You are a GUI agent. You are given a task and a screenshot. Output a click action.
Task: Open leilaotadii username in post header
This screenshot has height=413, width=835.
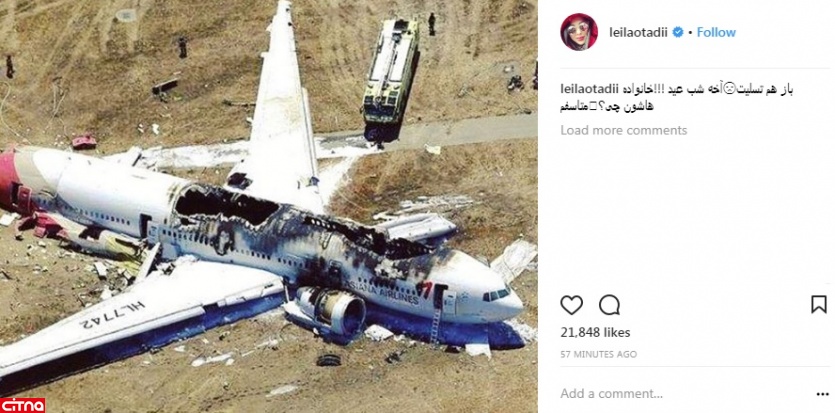click(x=639, y=32)
